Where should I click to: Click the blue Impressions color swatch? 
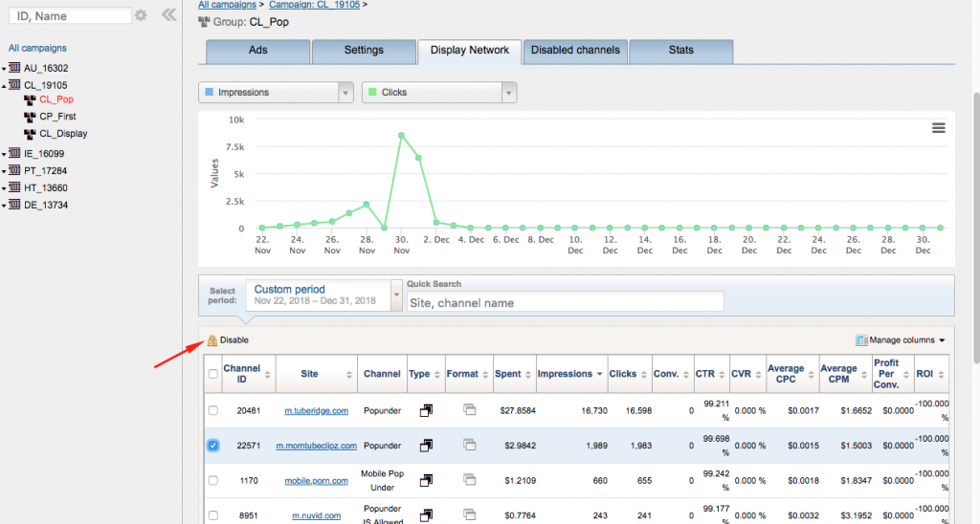tap(210, 93)
